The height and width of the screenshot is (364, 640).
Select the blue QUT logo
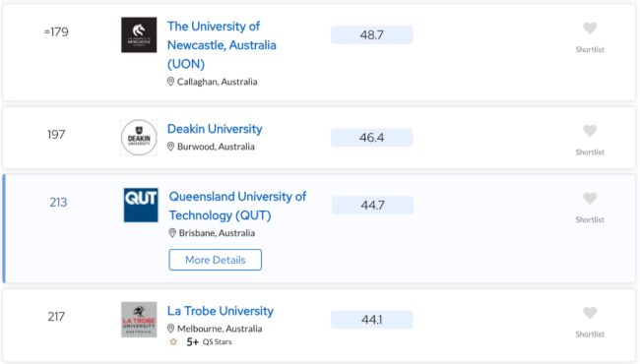(141, 205)
